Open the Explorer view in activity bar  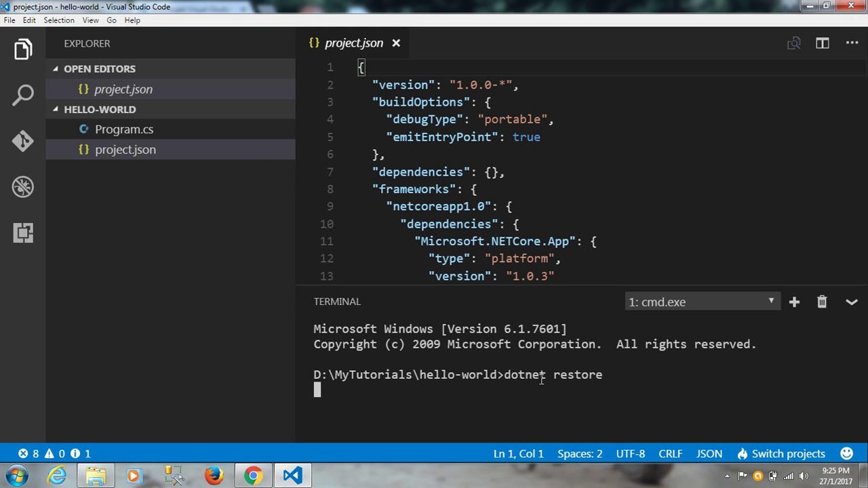pos(23,49)
